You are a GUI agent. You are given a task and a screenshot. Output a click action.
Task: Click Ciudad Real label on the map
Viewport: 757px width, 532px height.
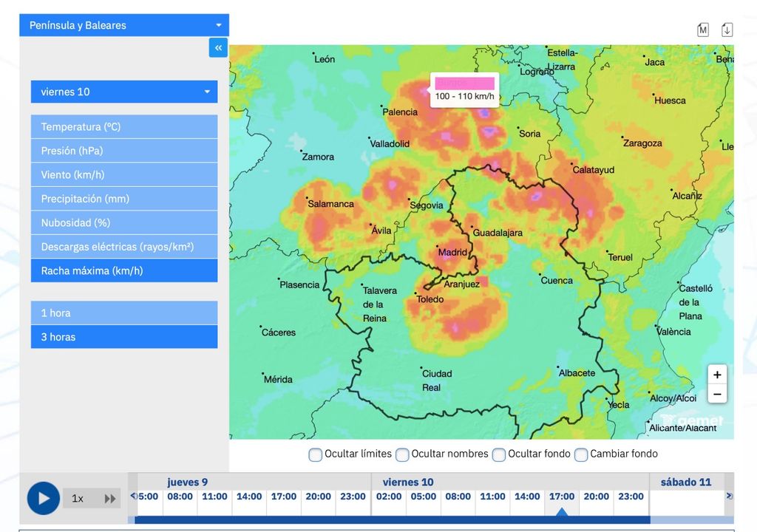[x=437, y=381]
